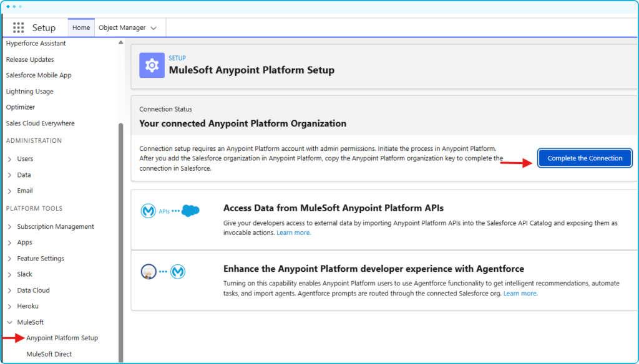Click 'MuleSoft Anypoint Platform Setup' page title

[x=251, y=70]
